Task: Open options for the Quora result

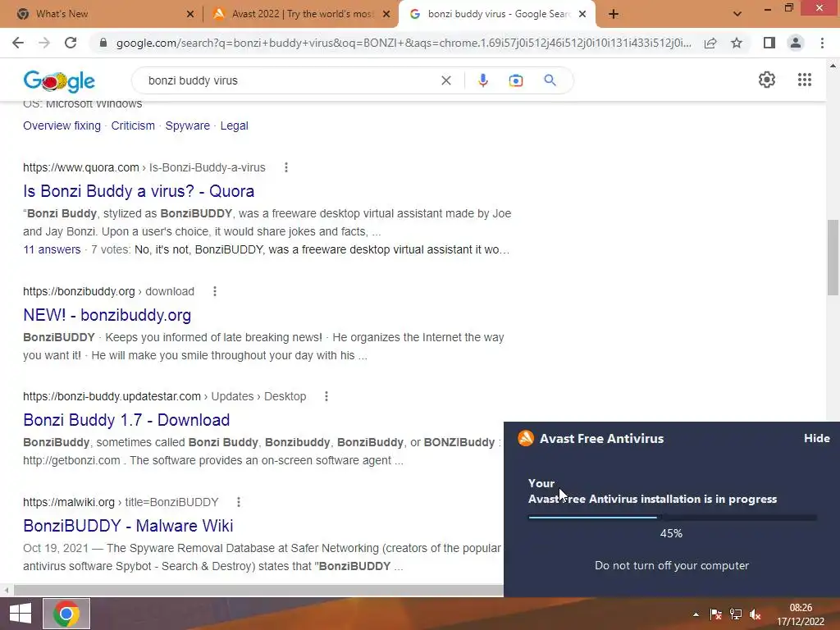Action: pyautogui.click(x=286, y=167)
